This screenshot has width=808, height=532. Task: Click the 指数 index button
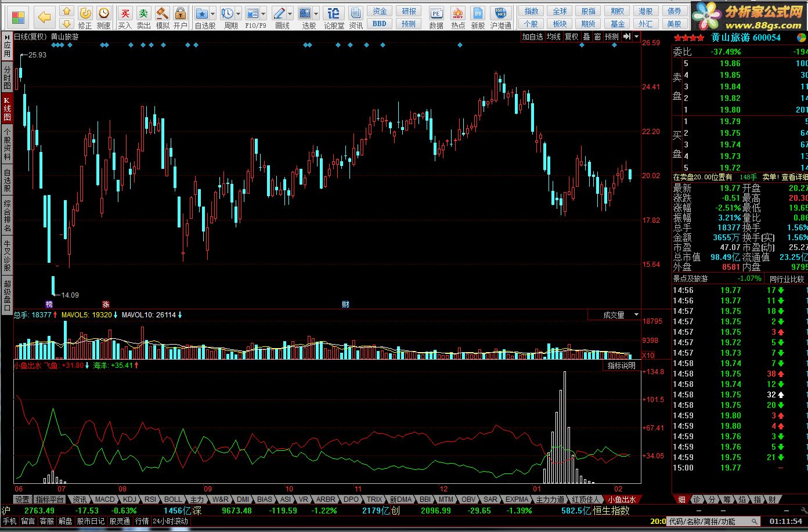tap(531, 11)
